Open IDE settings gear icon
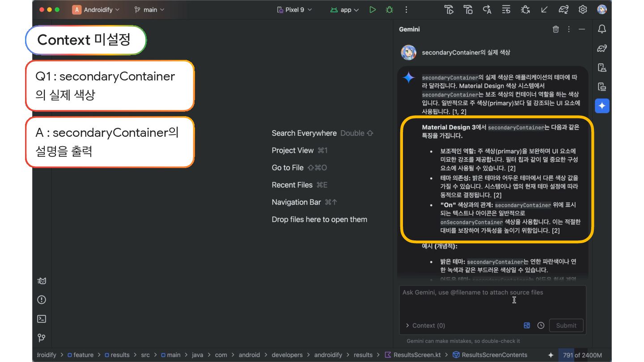Image resolution: width=644 pixels, height=362 pixels. pos(583,9)
